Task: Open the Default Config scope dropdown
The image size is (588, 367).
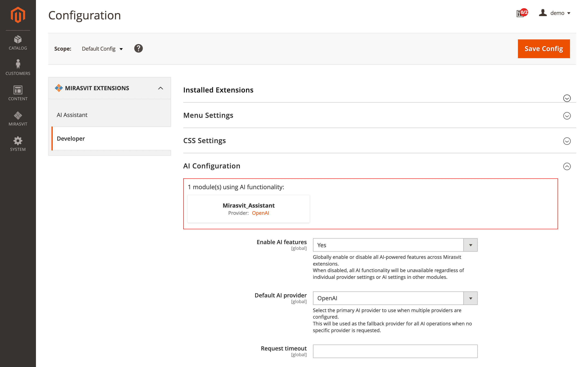Action: coord(102,49)
